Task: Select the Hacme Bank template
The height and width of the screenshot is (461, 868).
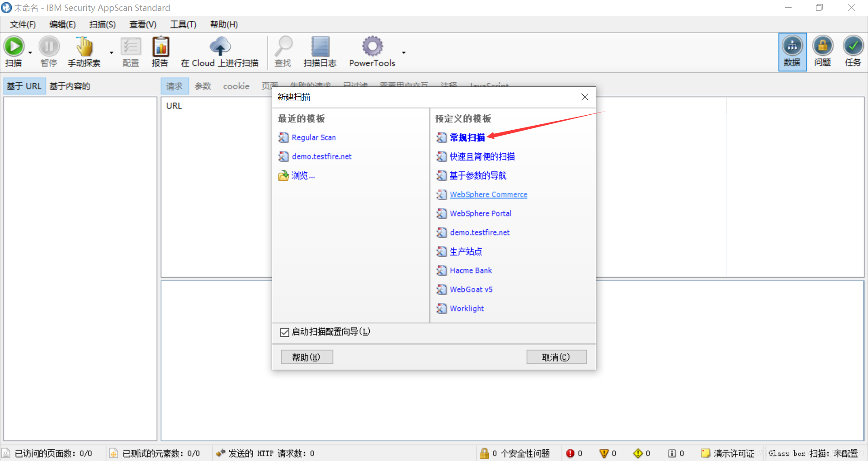Action: point(471,270)
